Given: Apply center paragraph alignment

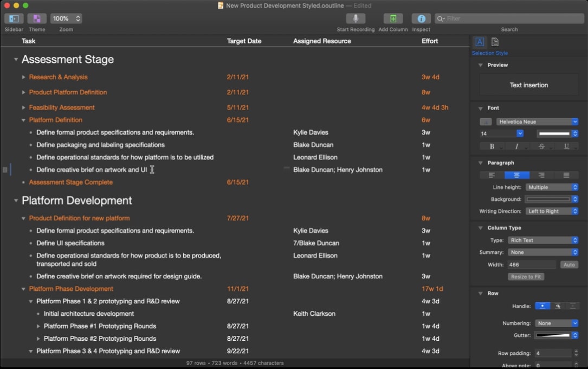Looking at the screenshot, I should pyautogui.click(x=516, y=175).
